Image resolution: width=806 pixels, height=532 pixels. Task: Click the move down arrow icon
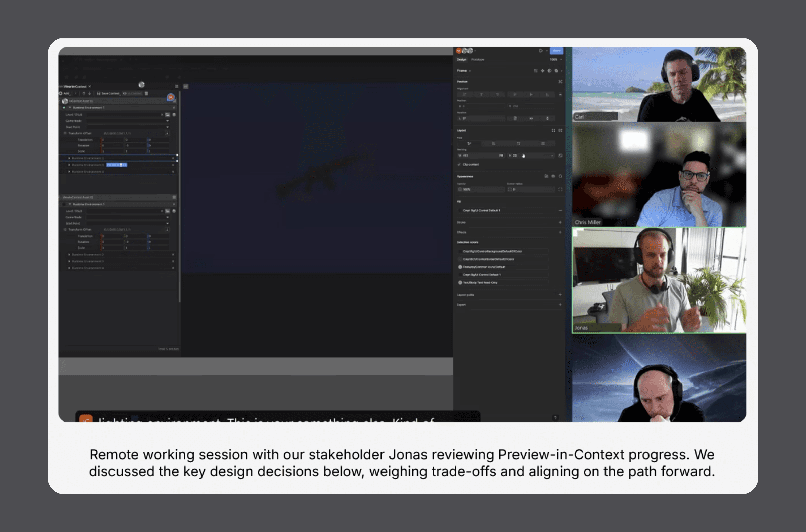90,94
